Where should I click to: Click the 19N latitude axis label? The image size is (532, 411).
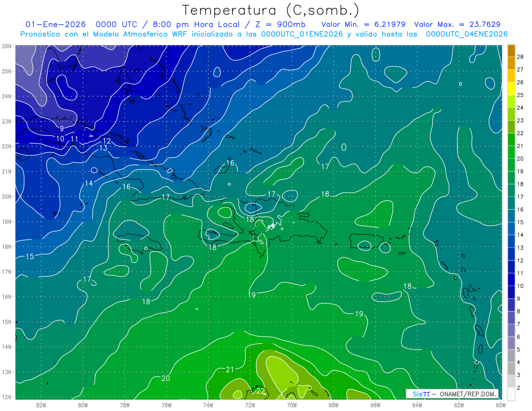click(6, 221)
